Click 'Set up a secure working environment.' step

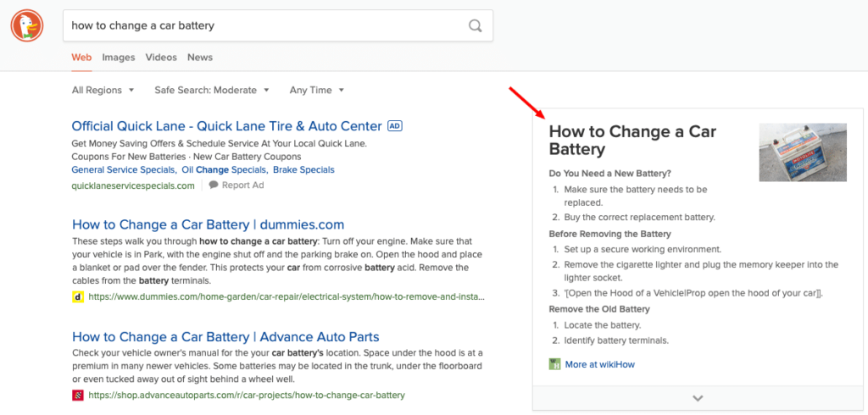[x=643, y=249]
